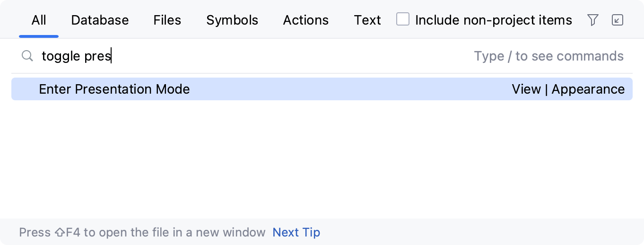Screen dimensions: 644x245
Task: Click the filter funnel icon
Action: (592, 20)
